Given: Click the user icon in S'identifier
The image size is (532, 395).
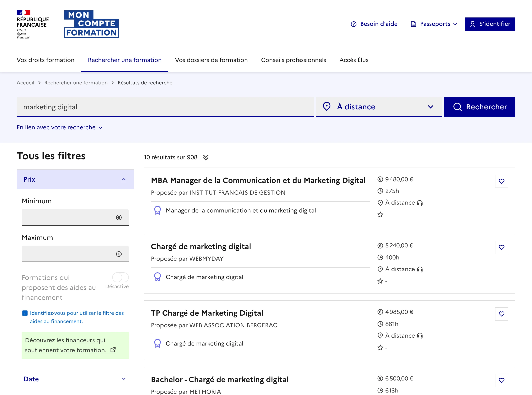Looking at the screenshot, I should point(472,24).
